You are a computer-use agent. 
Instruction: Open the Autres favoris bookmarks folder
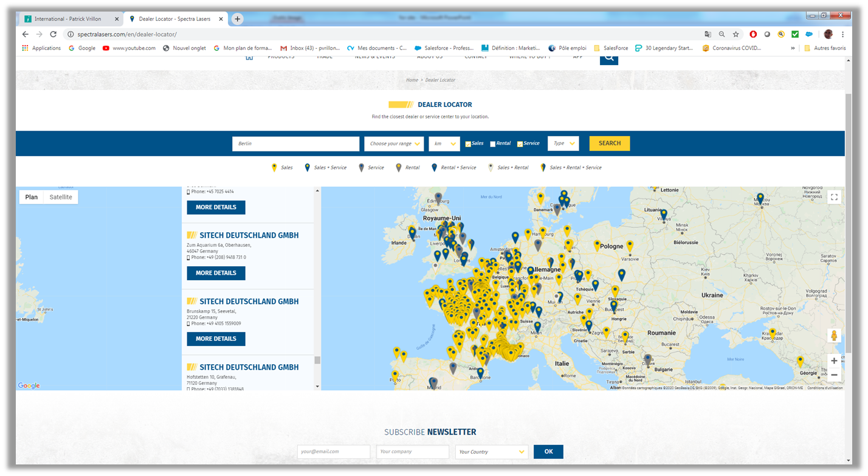(x=824, y=48)
